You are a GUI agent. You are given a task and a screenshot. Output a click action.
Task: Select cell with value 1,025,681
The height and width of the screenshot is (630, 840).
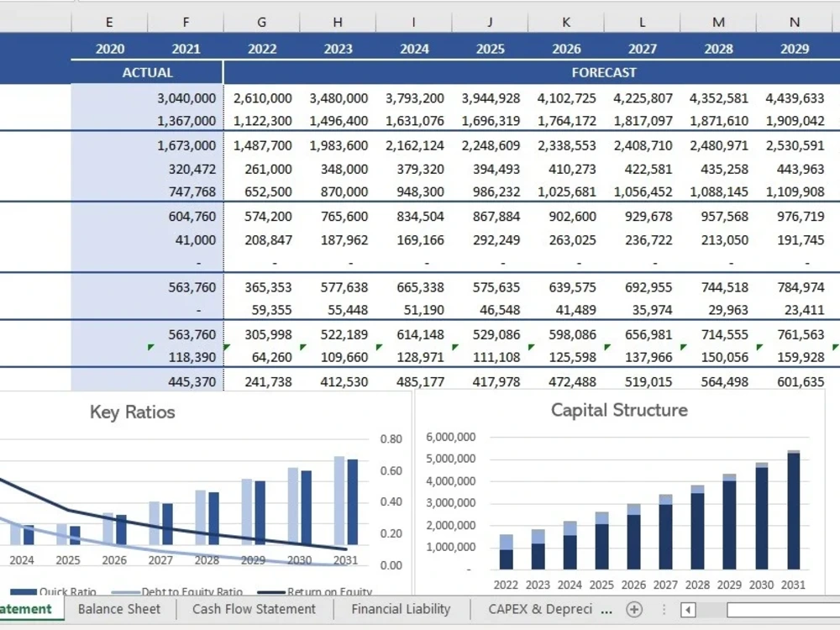tap(566, 192)
